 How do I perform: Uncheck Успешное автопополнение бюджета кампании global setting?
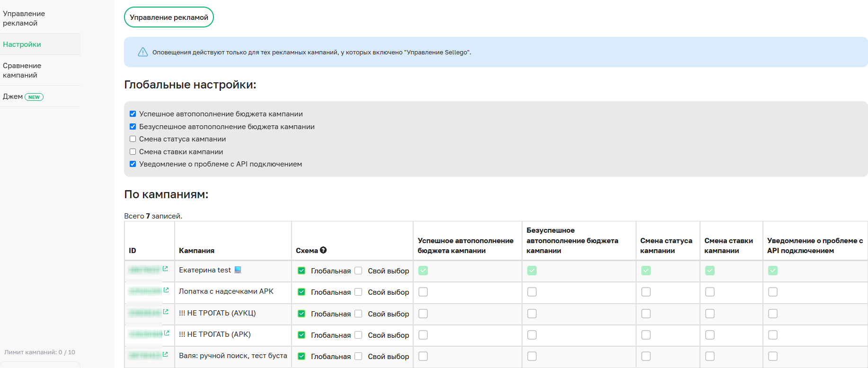[133, 114]
